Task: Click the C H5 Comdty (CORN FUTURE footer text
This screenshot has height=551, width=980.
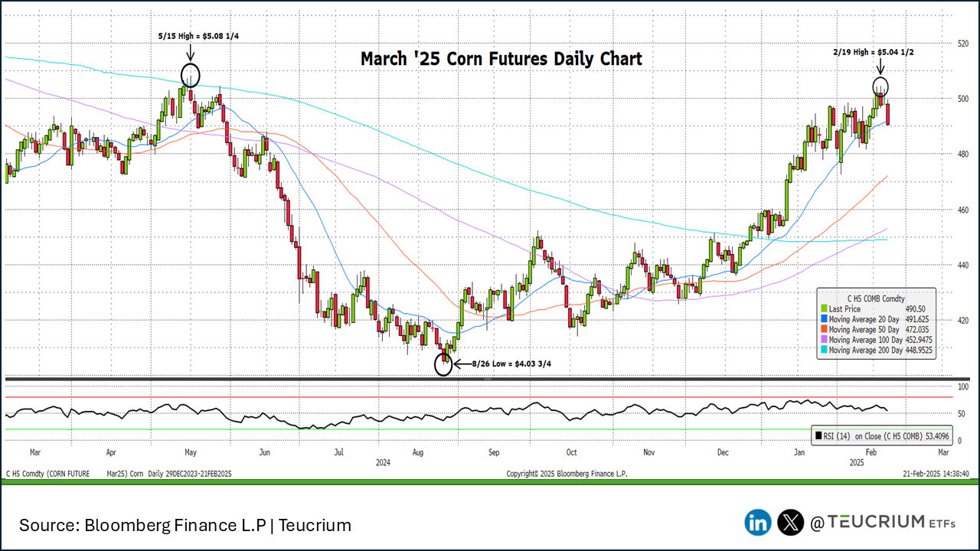Action: [47, 474]
